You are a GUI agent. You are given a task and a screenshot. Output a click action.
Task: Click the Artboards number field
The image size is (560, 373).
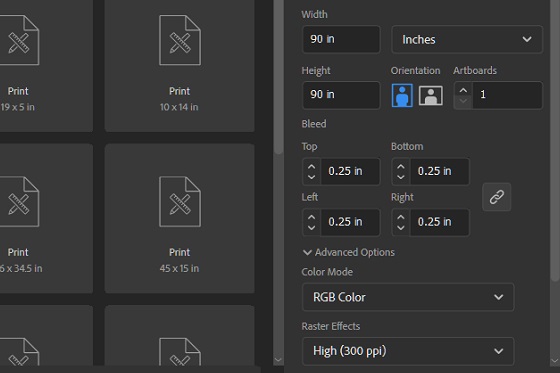click(507, 95)
